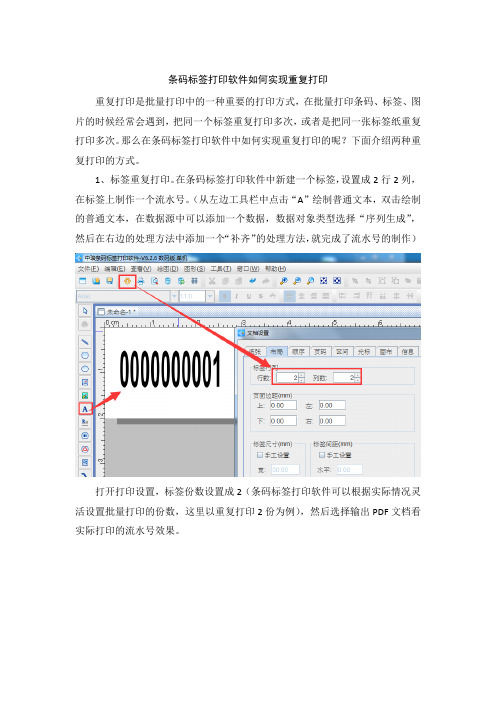Open the document settings gear icon
This screenshot has height=702, width=496.
[127, 281]
